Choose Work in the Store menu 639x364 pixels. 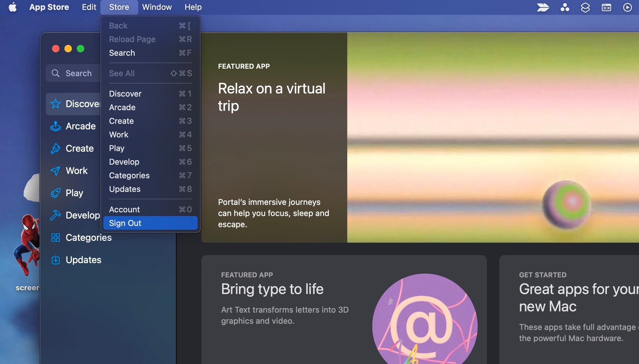pos(151,135)
